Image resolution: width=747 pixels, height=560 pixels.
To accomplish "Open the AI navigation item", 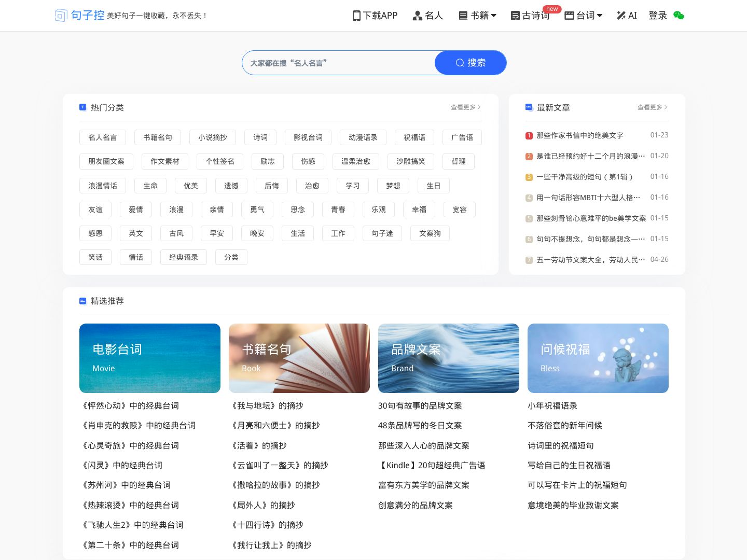I will [627, 16].
